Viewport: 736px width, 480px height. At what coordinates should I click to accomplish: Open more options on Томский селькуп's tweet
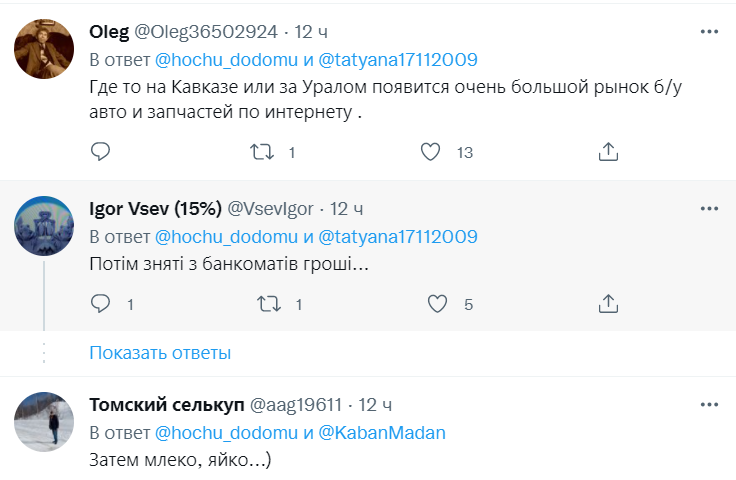click(709, 405)
